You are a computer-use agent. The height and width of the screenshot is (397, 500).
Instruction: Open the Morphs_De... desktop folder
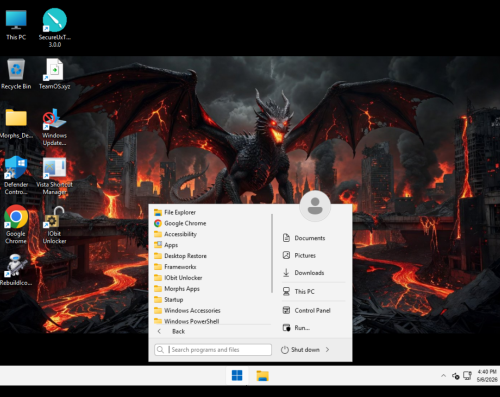click(16, 123)
